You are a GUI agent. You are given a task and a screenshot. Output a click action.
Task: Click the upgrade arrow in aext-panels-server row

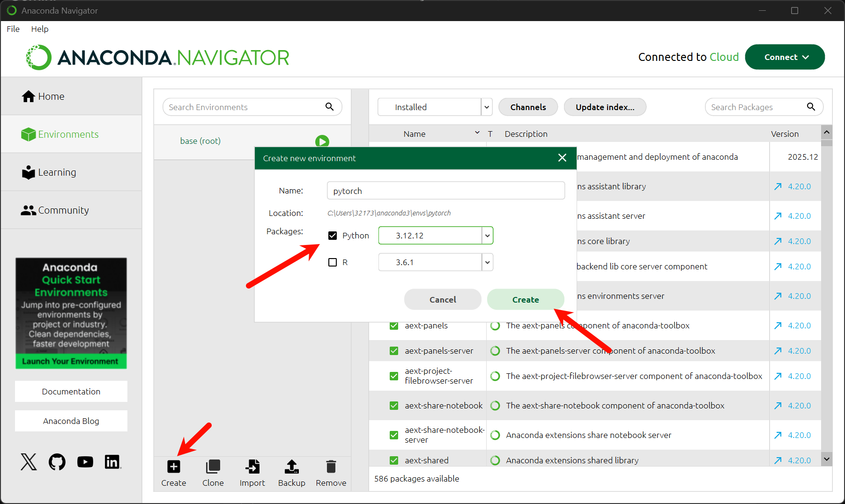point(778,351)
